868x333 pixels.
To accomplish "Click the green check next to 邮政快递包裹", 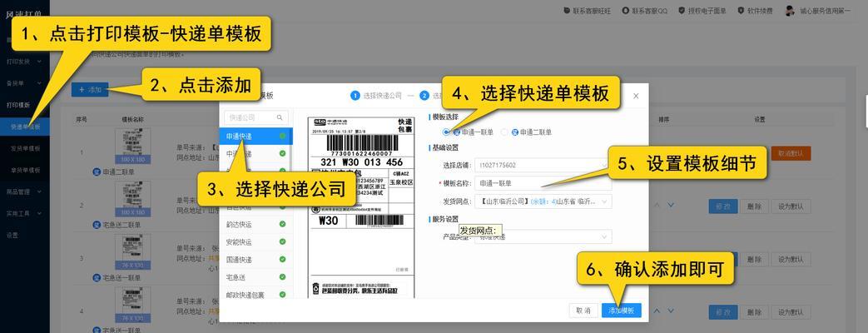I will point(283,295).
